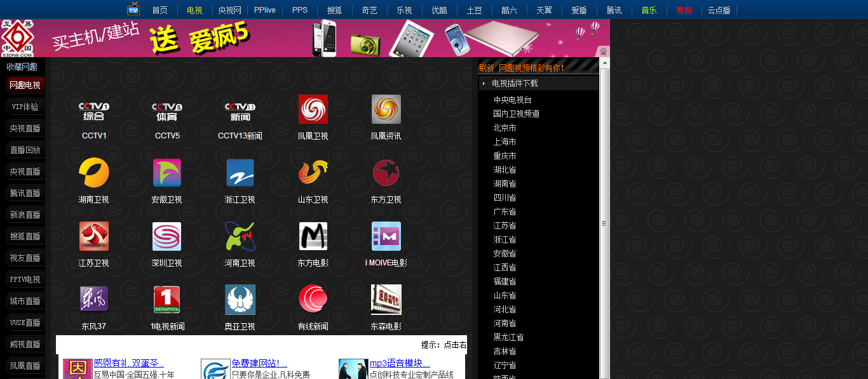Open PPlive in top navigation

264,10
